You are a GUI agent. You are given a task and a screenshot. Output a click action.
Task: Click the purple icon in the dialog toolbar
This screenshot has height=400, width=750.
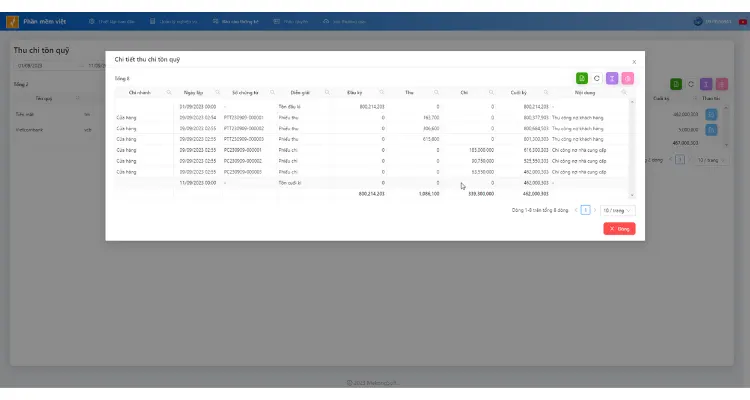pyautogui.click(x=612, y=78)
